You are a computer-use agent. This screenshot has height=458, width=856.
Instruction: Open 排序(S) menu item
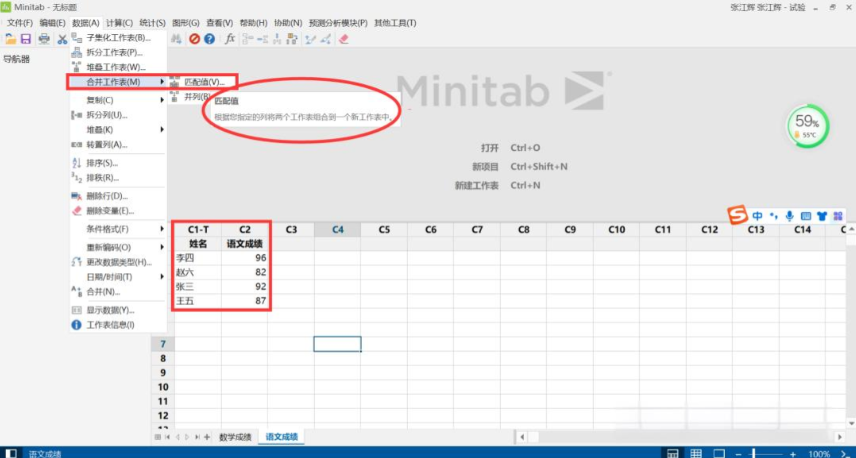point(118,163)
